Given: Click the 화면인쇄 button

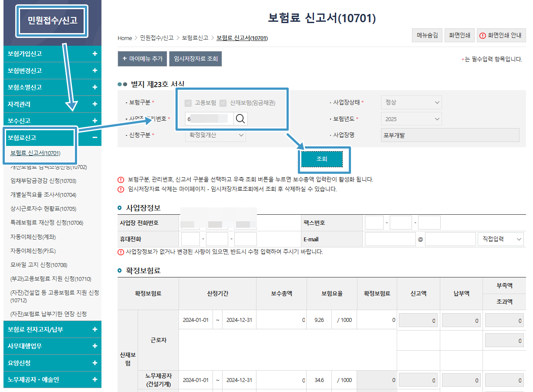Looking at the screenshot, I should 459,35.
